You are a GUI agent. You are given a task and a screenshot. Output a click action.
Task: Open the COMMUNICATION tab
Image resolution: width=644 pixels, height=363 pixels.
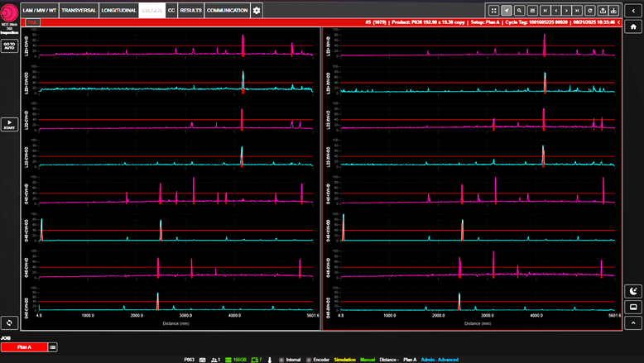227,10
